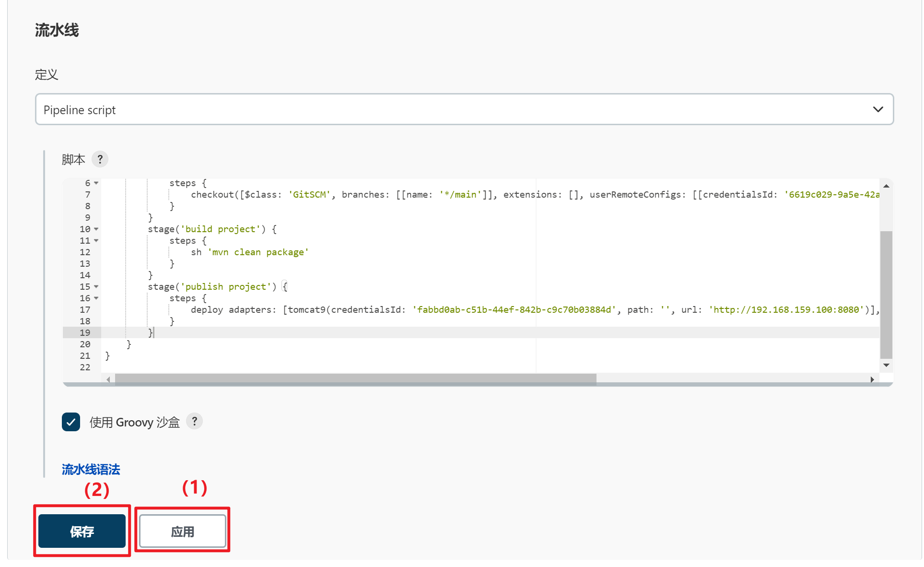Place cursor on 'mvn clean package' line
The height and width of the screenshot is (567, 924).
coord(259,252)
